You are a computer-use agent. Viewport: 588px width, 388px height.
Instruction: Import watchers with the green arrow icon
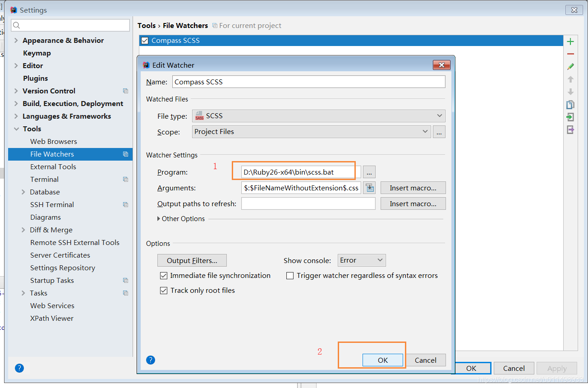(570, 117)
